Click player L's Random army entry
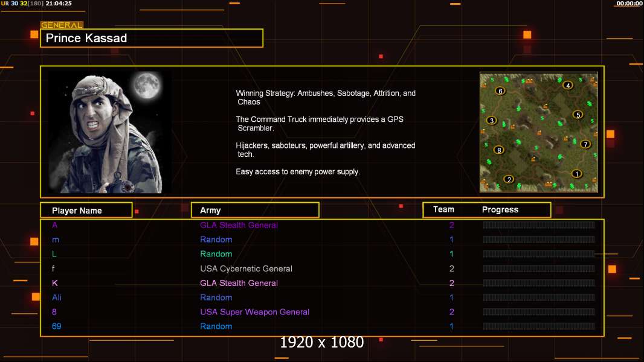 (216, 254)
